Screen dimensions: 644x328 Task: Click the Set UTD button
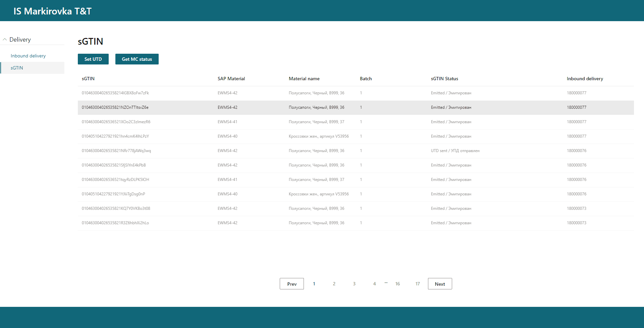[x=93, y=59]
